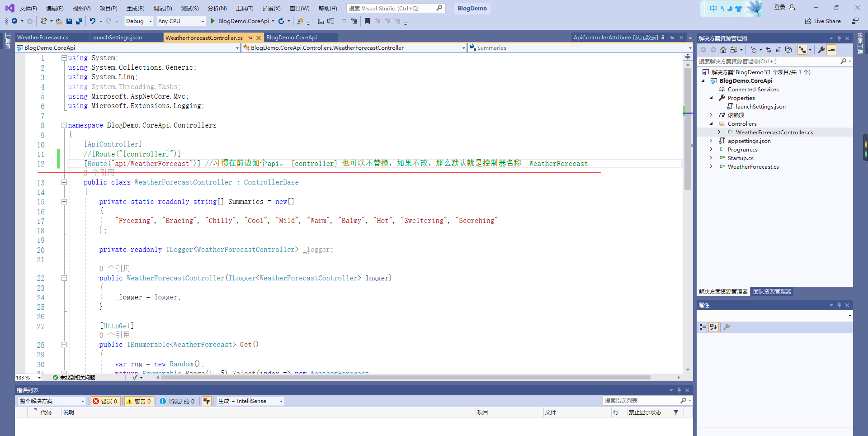Open the feedback icon near Live Share

click(855, 21)
